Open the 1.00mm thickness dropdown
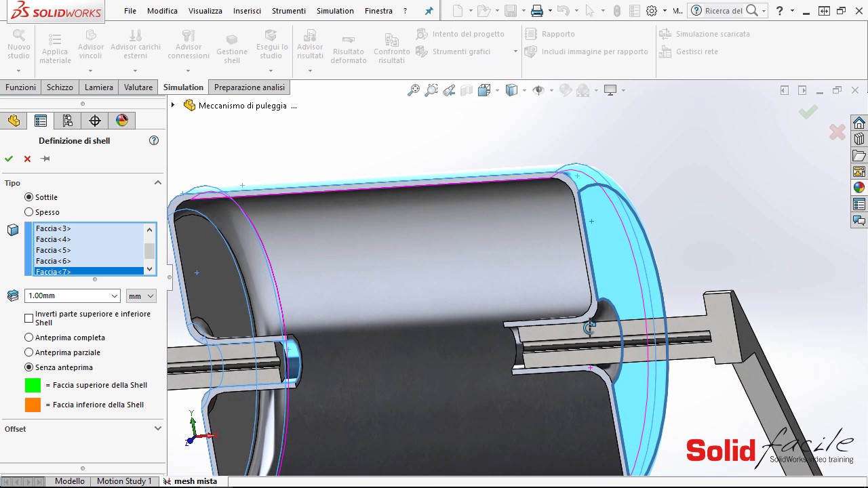The image size is (868, 488). (114, 296)
